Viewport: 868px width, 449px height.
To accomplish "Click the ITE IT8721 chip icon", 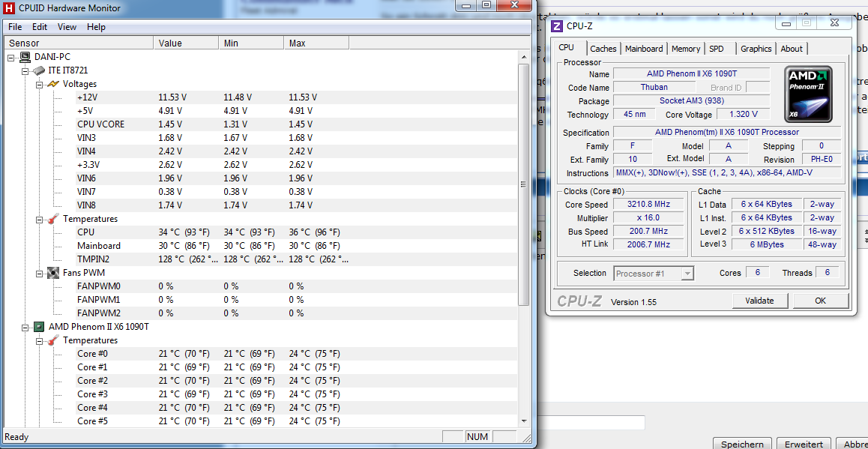I will click(x=39, y=70).
